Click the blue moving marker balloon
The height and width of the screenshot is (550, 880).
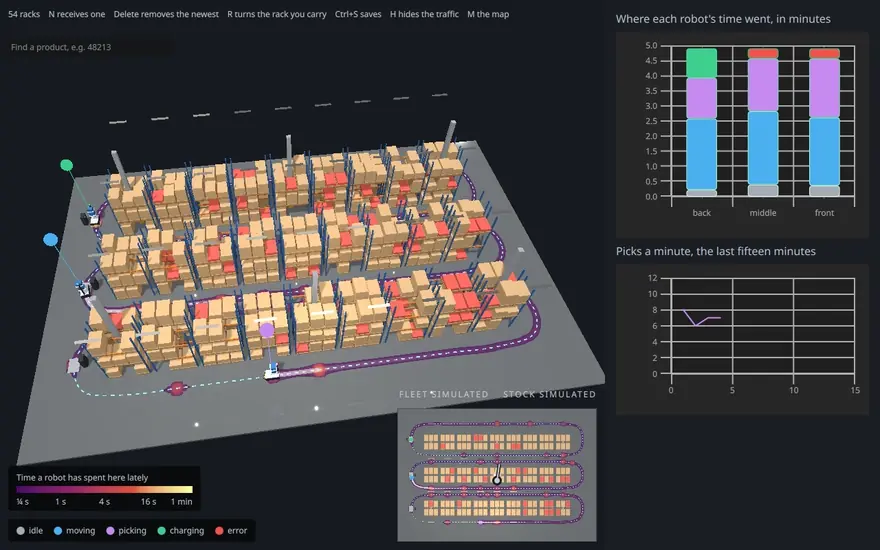click(51, 240)
